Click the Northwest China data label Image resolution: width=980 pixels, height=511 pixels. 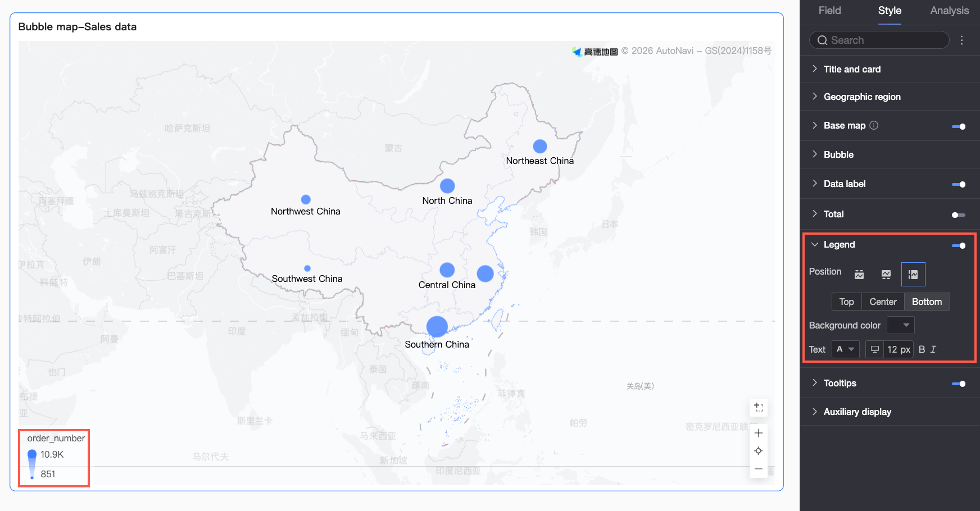click(x=306, y=212)
